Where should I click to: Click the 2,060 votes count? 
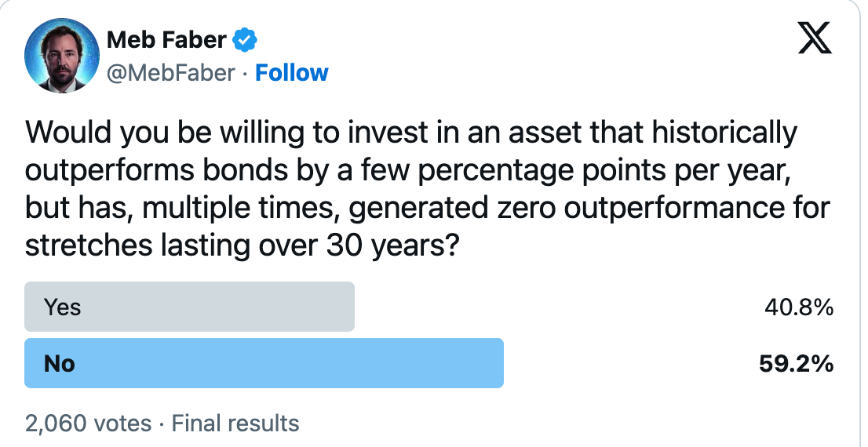[x=88, y=423]
